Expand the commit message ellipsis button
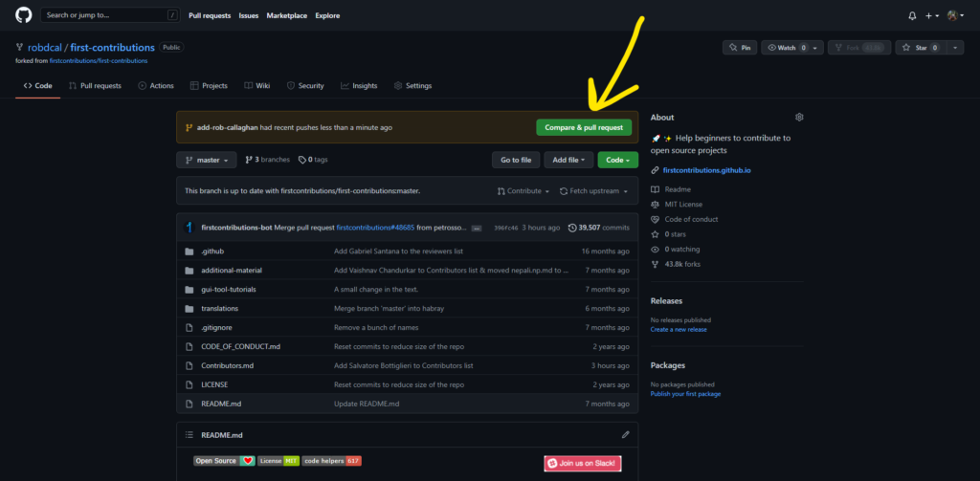This screenshot has width=980, height=481. point(477,228)
